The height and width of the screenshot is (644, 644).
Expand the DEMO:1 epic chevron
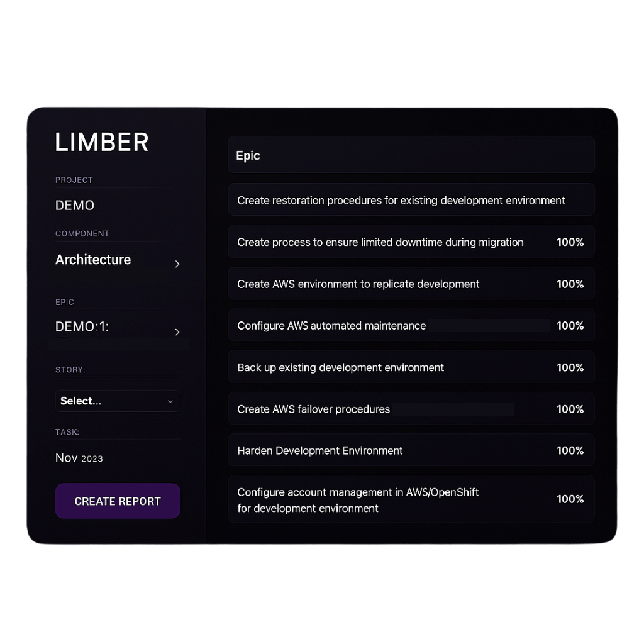pos(177,332)
